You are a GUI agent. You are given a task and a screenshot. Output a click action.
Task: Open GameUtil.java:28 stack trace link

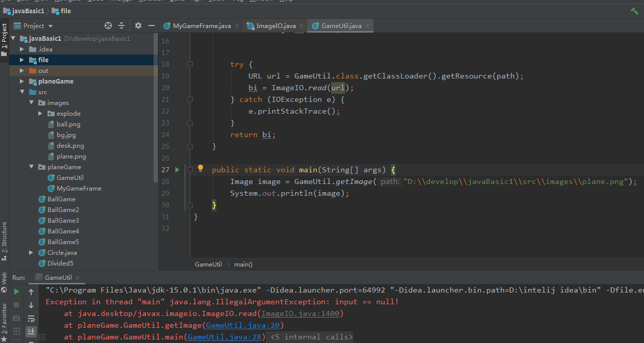click(225, 337)
